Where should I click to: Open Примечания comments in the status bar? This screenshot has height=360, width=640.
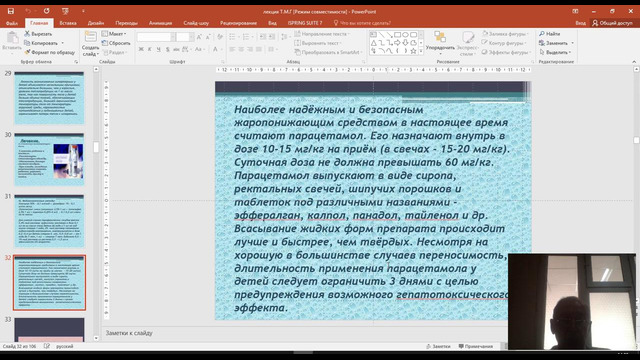coord(476,346)
